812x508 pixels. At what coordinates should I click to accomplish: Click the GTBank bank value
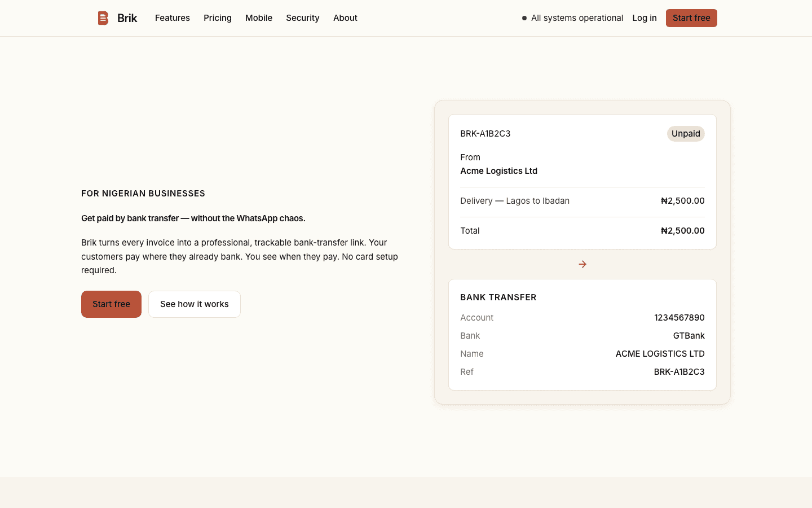coord(689,336)
